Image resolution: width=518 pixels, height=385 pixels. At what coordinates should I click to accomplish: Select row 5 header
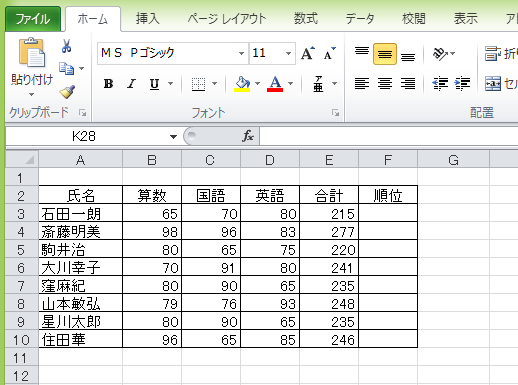[x=21, y=250]
